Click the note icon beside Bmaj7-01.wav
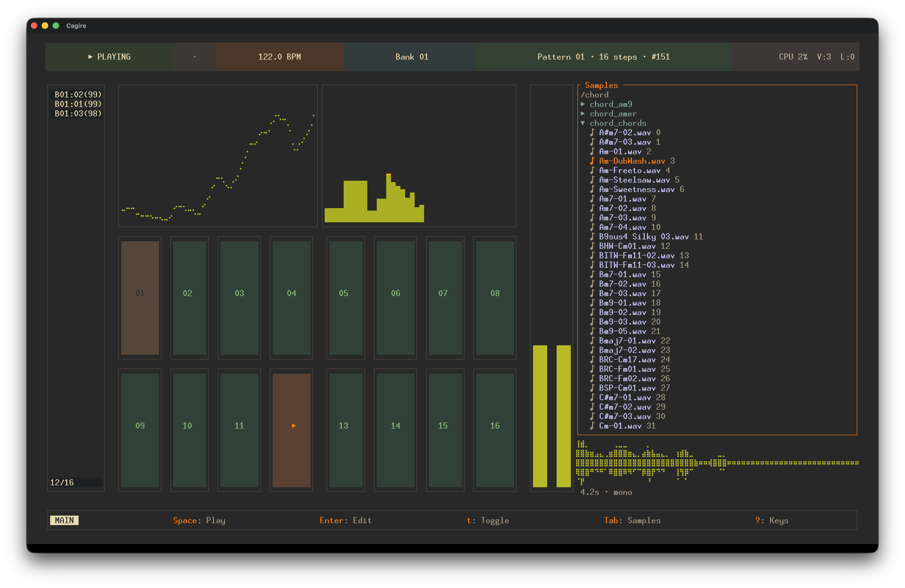Screen dimensions: 905x588 pos(592,341)
